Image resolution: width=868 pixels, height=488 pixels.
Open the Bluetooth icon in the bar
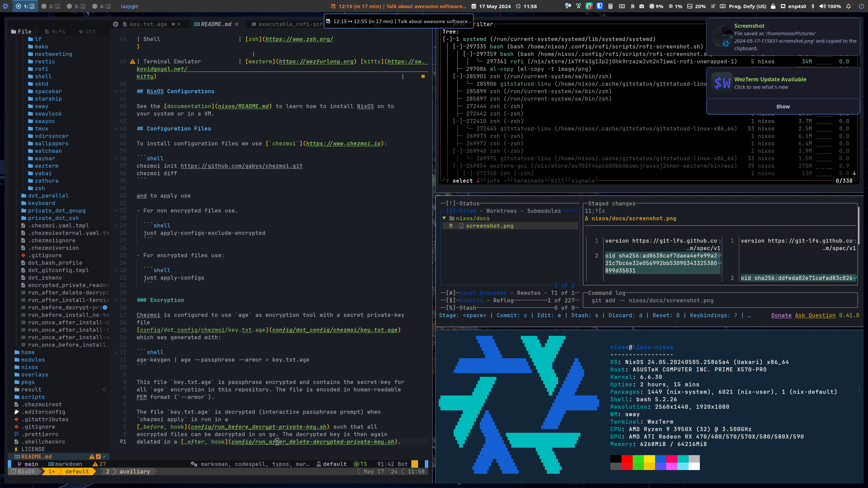813,6
